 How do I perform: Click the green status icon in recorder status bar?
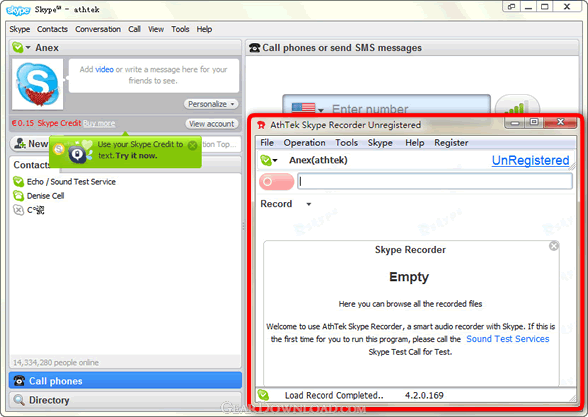pyautogui.click(x=263, y=395)
